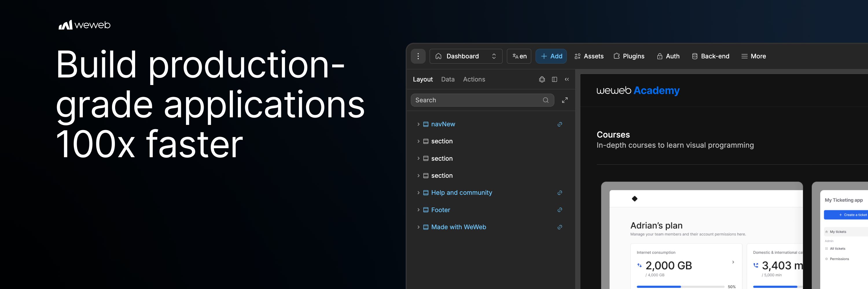Switch to the Data tab

[448, 79]
